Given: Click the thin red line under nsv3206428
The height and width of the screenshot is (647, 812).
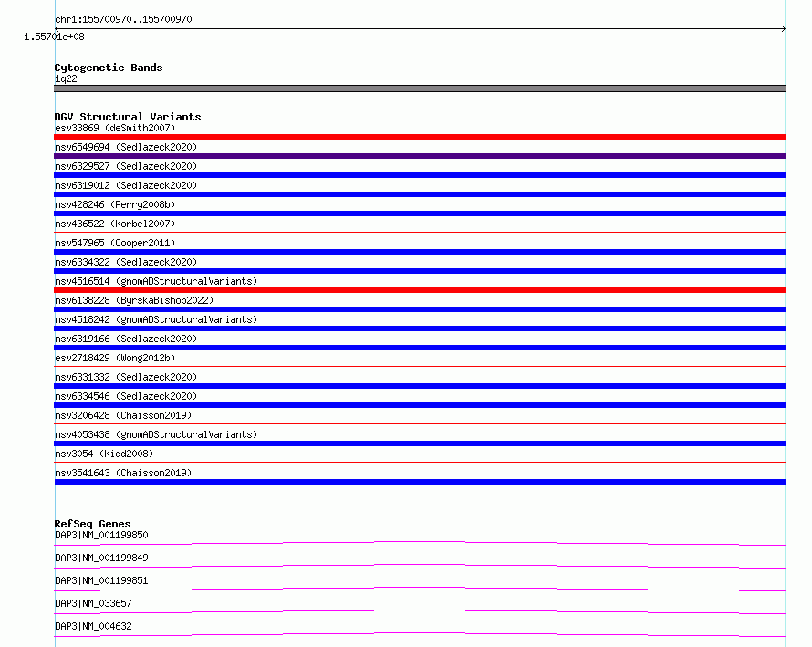Looking at the screenshot, I should (420, 423).
